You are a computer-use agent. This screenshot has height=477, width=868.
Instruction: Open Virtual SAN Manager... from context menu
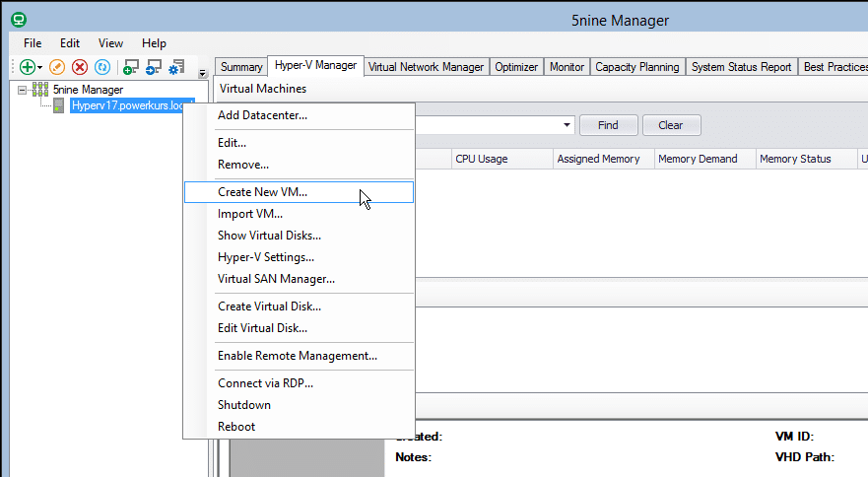[x=299, y=279]
